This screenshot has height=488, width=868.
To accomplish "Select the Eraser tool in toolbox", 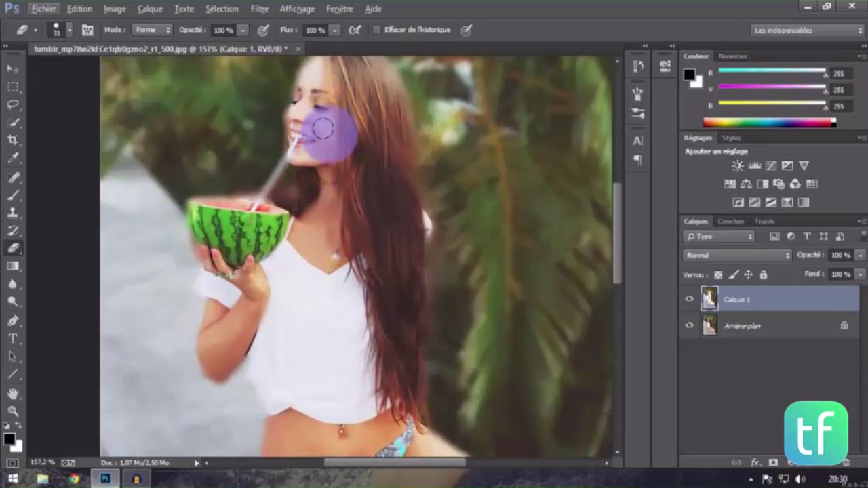I will [13, 249].
